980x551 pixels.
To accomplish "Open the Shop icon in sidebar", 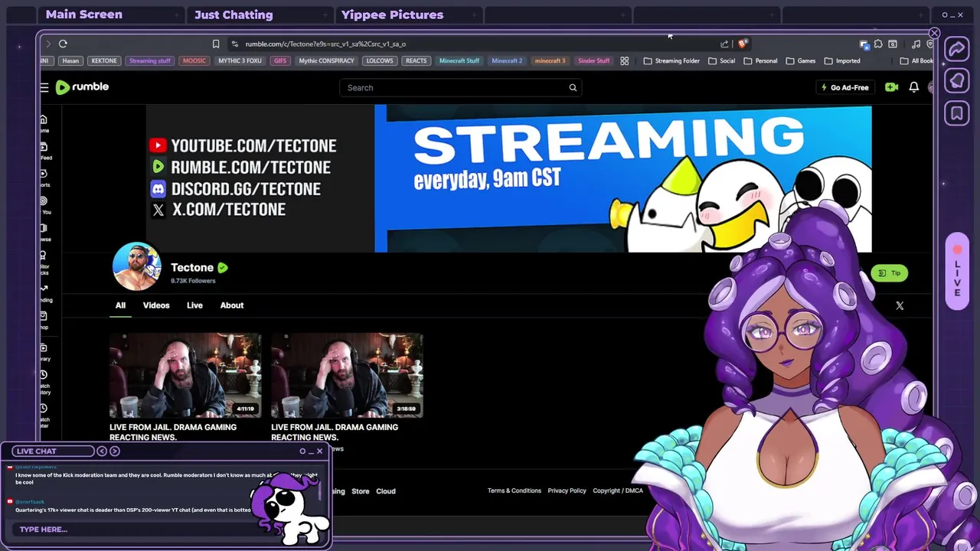I will pyautogui.click(x=44, y=316).
